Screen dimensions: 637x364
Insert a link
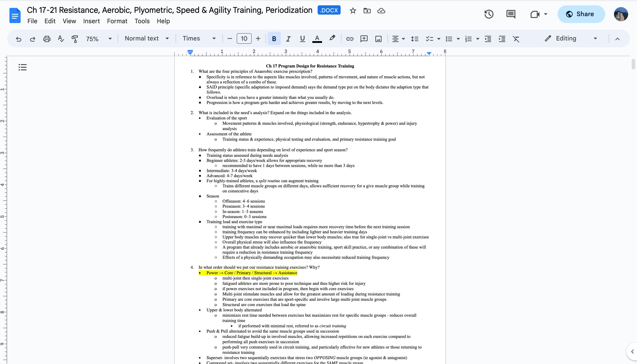pyautogui.click(x=349, y=39)
